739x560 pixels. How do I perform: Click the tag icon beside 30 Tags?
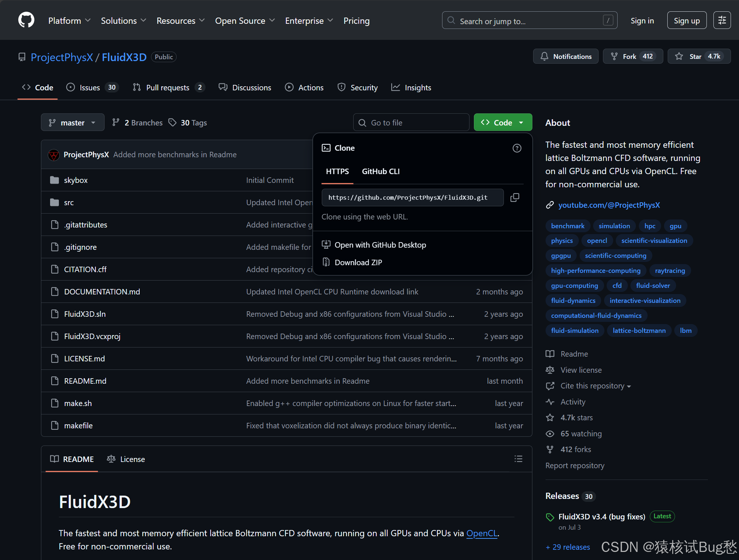(172, 123)
